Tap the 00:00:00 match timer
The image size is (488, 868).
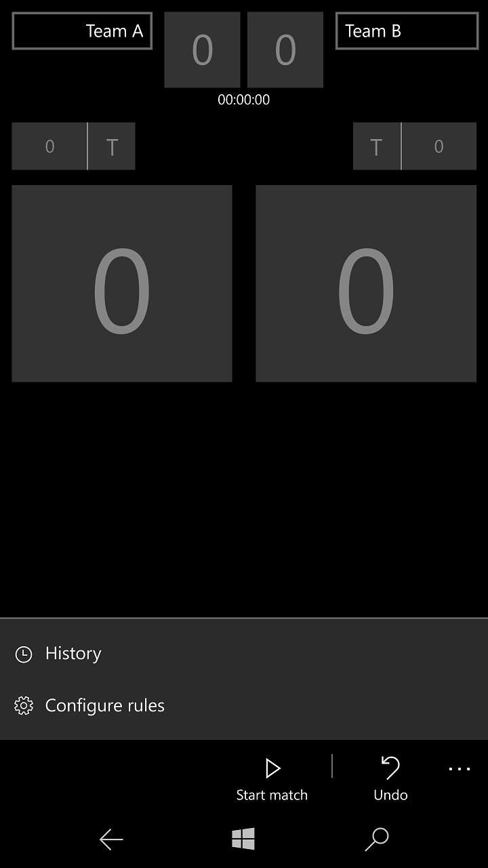pyautogui.click(x=244, y=100)
